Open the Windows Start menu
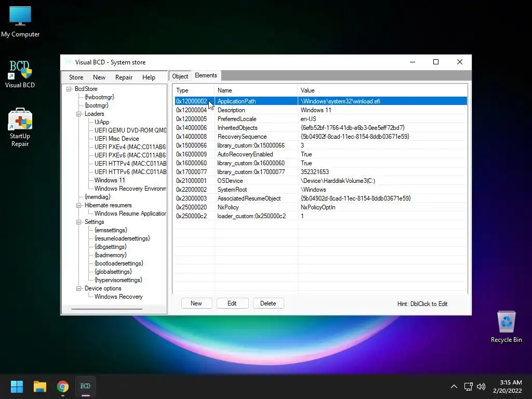Screen dimensions: 532x399 coord(17,387)
